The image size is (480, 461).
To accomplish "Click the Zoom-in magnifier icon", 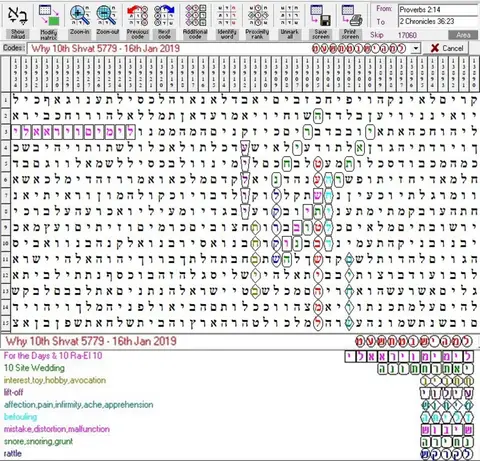I will [79, 15].
